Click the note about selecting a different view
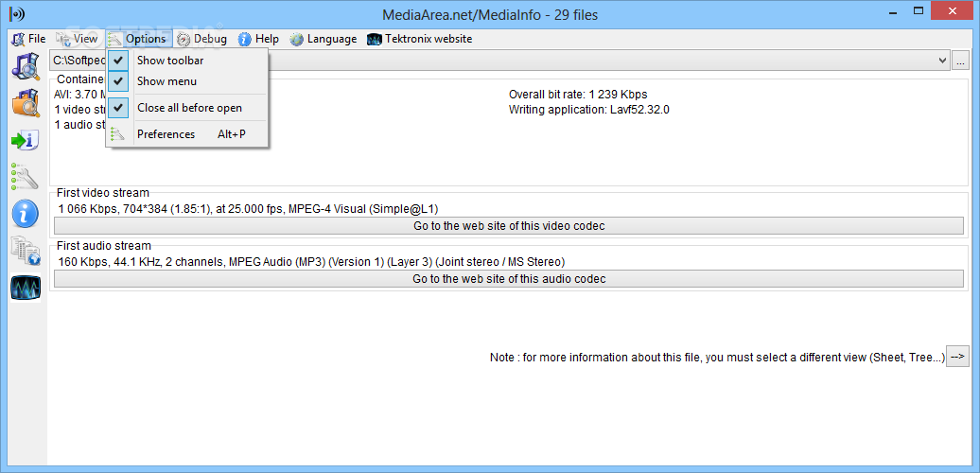This screenshot has height=473, width=980. [717, 358]
